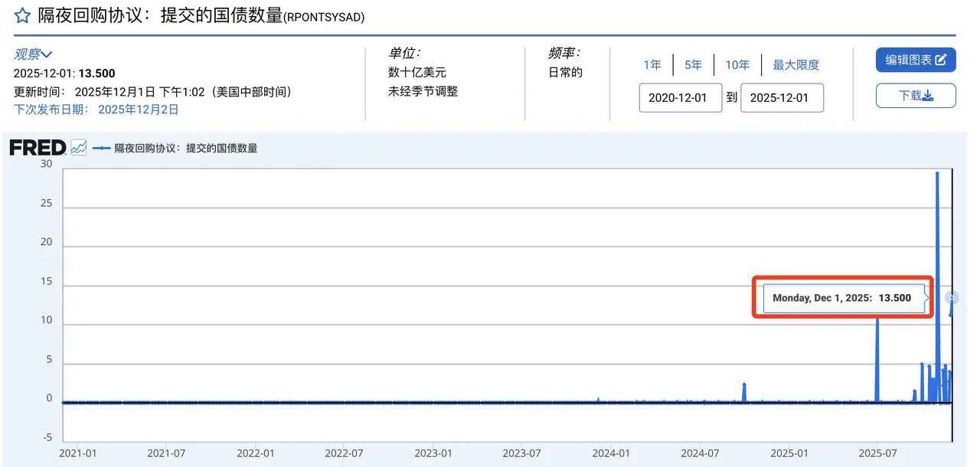This screenshot has height=467, width=980.
Task: Click the start date field 2020-12-01
Action: click(x=681, y=98)
